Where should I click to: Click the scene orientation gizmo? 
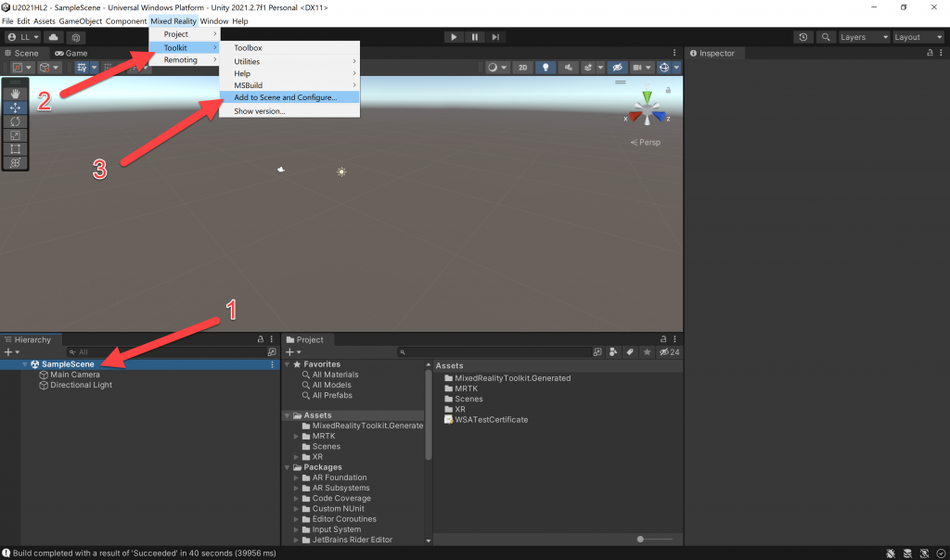coord(647,110)
